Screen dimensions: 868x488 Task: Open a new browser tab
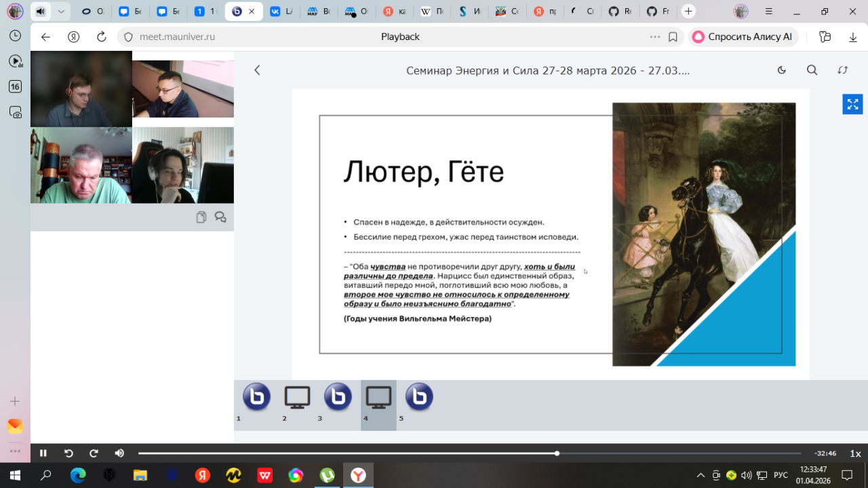click(x=688, y=12)
